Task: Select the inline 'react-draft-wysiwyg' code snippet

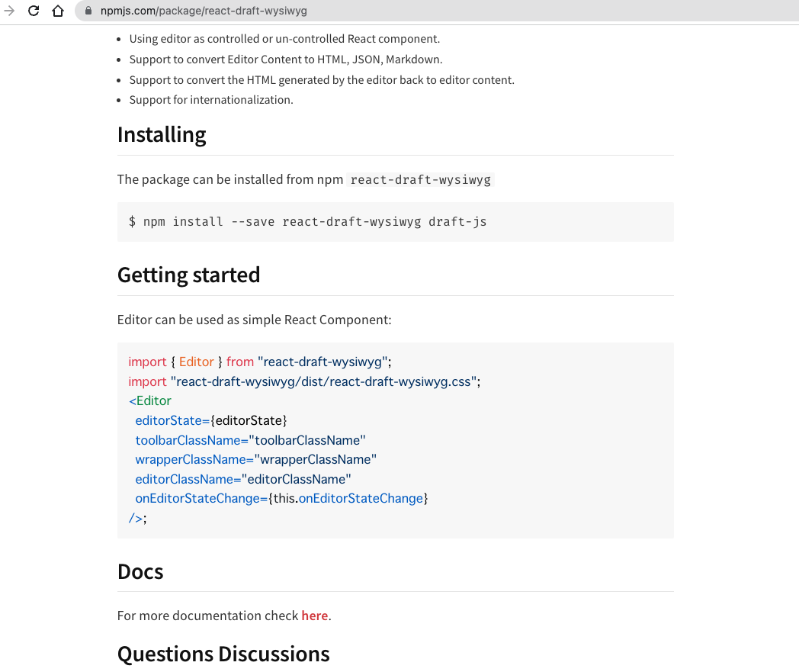Action: click(x=421, y=180)
